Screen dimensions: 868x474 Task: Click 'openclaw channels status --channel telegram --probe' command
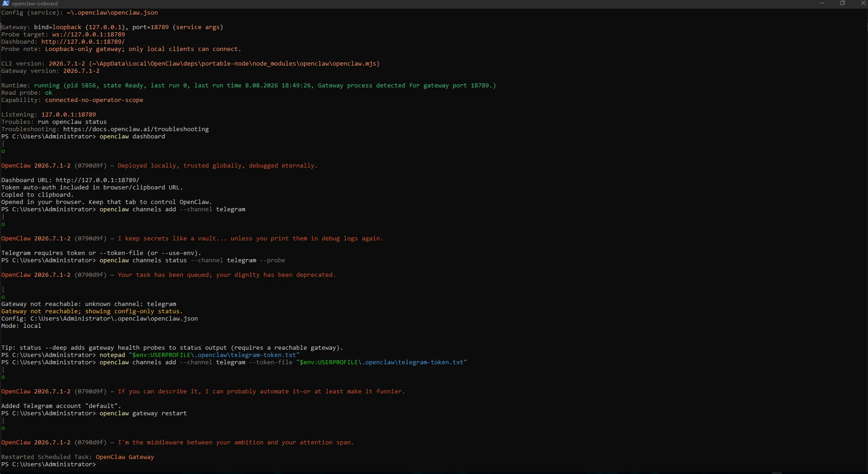[143, 260]
